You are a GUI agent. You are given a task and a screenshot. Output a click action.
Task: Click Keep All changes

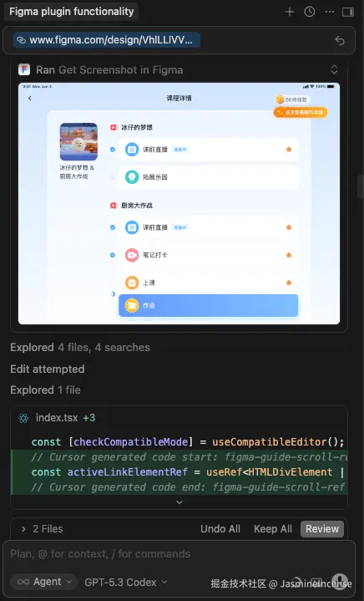click(273, 529)
